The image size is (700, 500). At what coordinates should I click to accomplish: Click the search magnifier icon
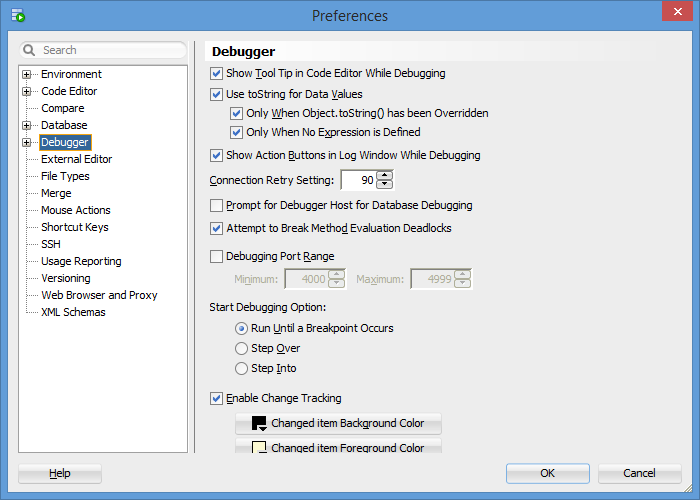(30, 50)
